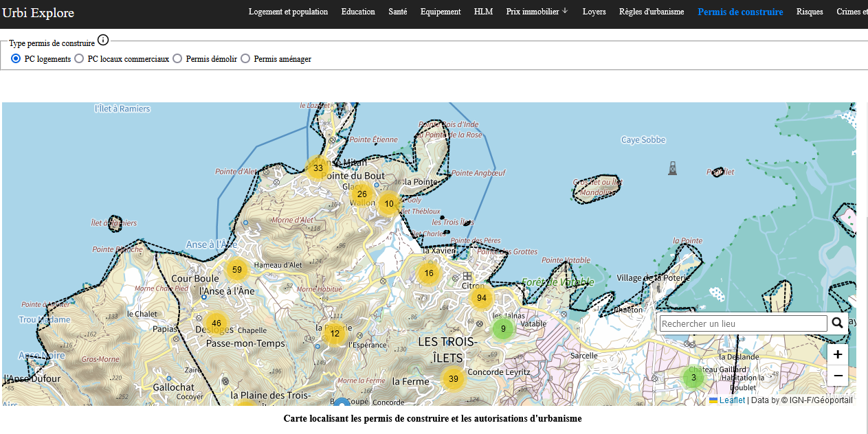Open the green cluster marker showing 9
868x434 pixels.
(503, 329)
